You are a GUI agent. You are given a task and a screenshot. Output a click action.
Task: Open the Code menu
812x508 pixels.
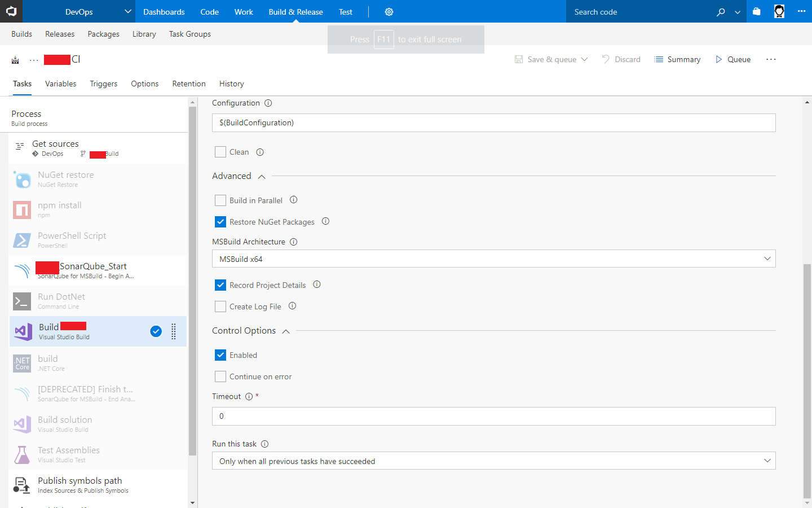[x=209, y=12]
